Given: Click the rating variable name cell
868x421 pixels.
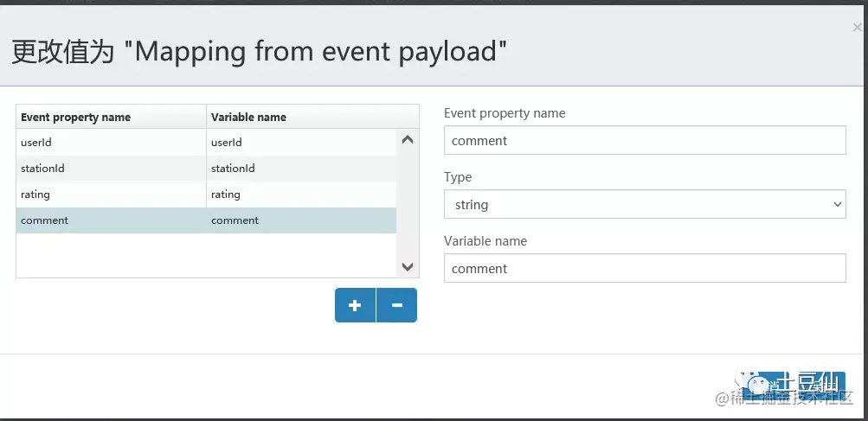Looking at the screenshot, I should pos(302,195).
